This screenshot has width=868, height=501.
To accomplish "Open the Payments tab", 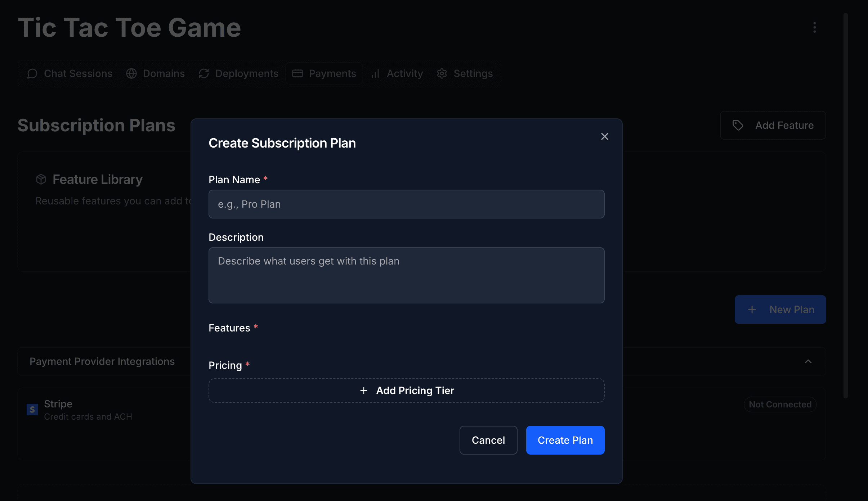I will pyautogui.click(x=324, y=74).
